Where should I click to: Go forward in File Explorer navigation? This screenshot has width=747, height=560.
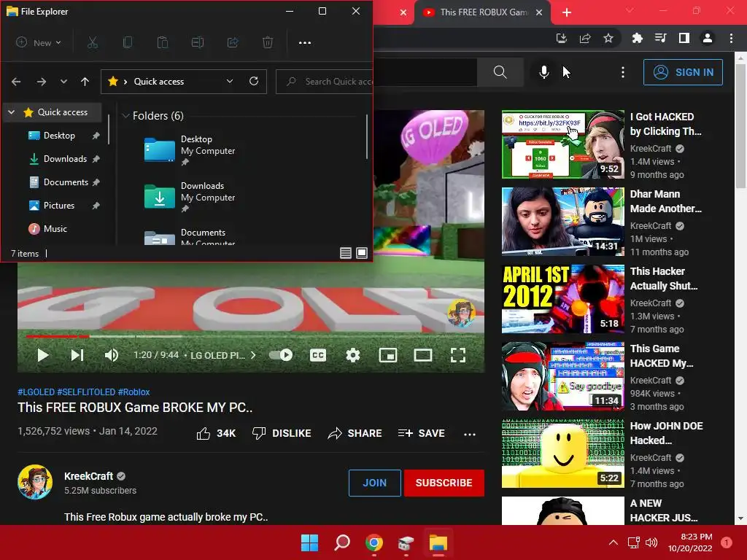pos(42,82)
